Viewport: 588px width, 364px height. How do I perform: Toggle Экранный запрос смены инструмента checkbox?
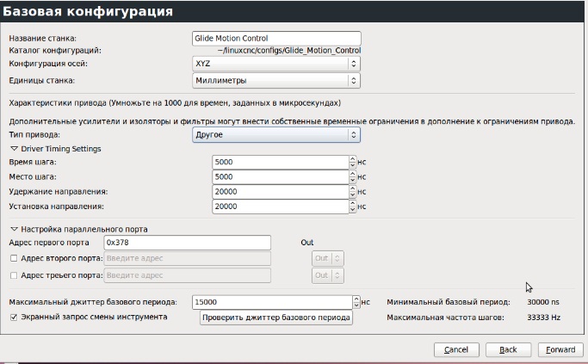(13, 318)
